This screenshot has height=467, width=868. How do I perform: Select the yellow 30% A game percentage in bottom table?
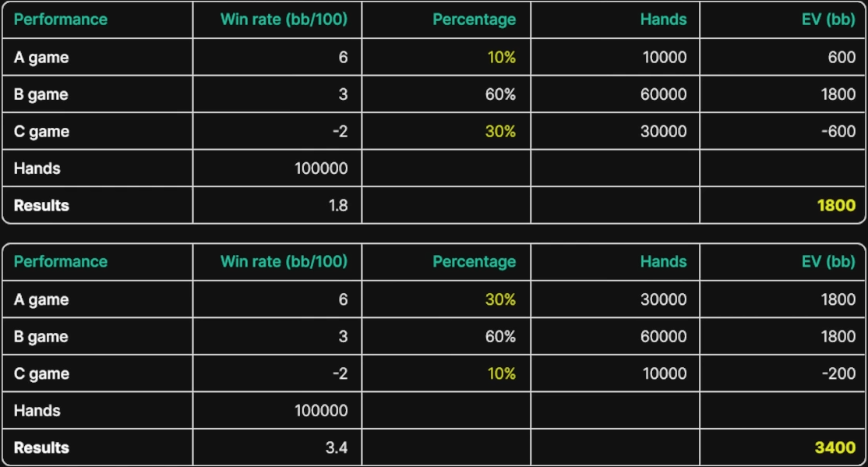[500, 299]
